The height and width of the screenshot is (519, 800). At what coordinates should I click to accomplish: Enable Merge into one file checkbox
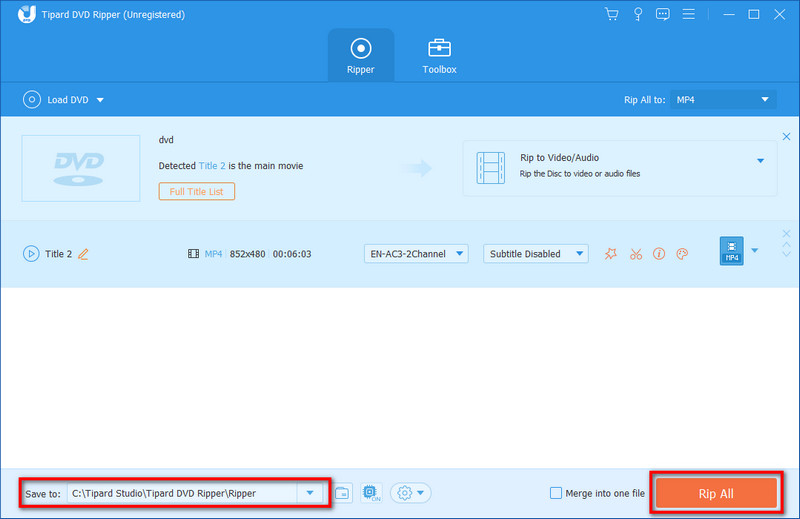click(x=556, y=493)
